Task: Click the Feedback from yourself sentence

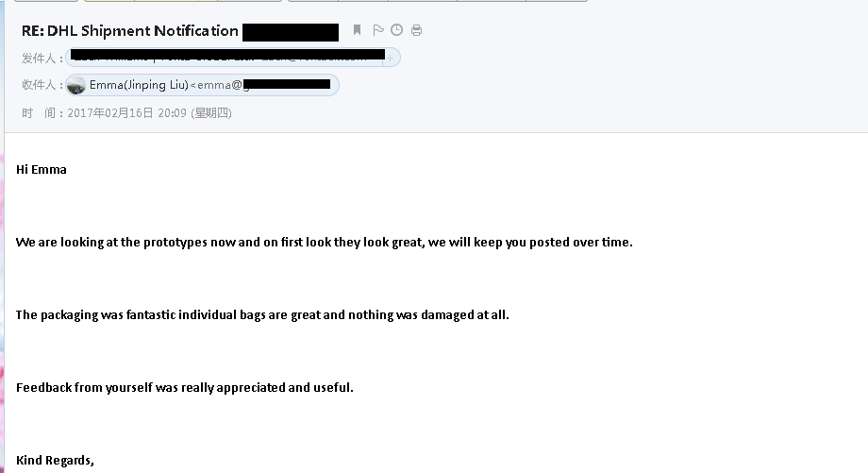Action: 184,387
